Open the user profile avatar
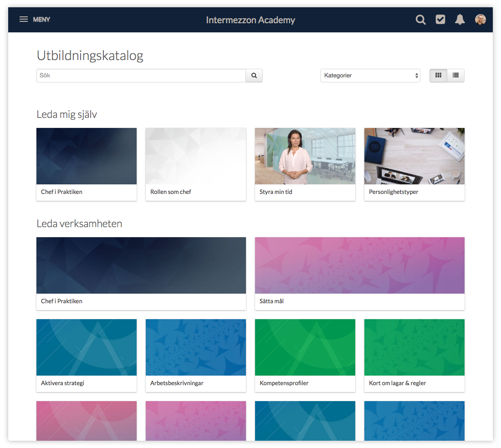This screenshot has height=448, width=501. click(x=480, y=20)
